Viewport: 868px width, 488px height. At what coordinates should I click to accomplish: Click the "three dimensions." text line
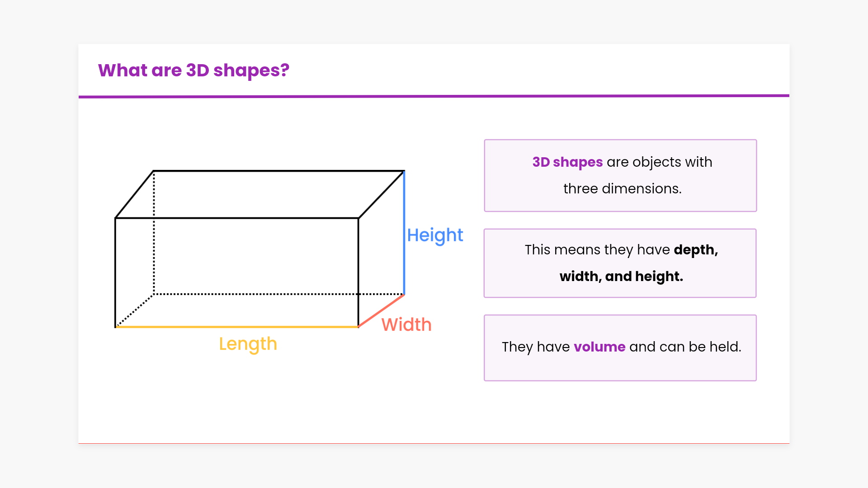(622, 188)
